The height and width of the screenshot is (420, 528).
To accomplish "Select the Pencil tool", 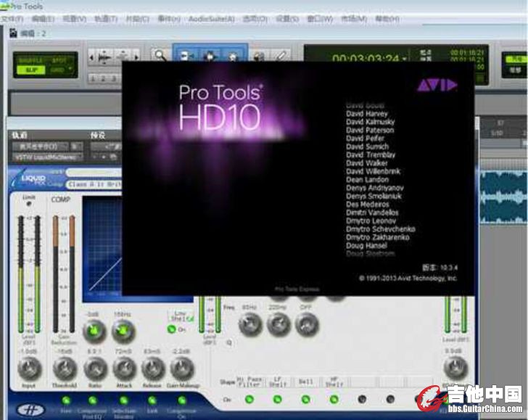I will 281,56.
